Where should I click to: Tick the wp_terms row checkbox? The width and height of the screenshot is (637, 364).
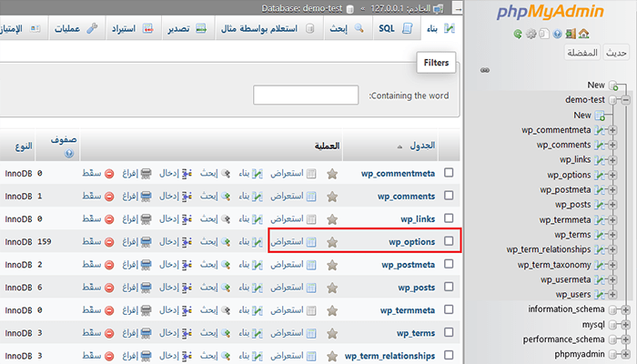tap(449, 332)
